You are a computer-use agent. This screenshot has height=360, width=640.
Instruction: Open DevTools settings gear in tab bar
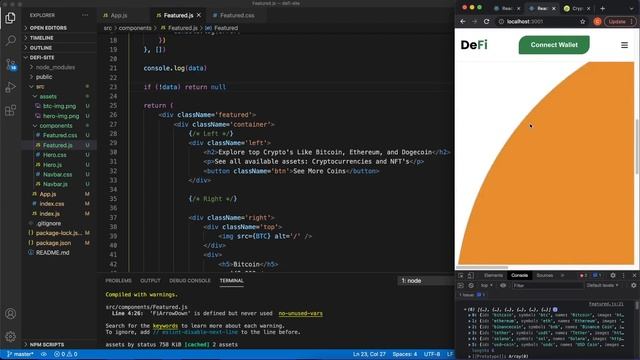point(613,276)
